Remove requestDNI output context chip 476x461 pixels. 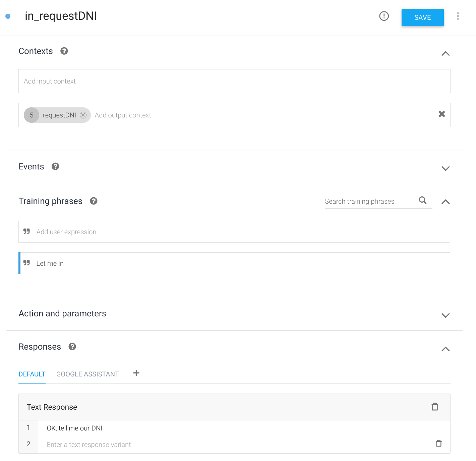83,115
